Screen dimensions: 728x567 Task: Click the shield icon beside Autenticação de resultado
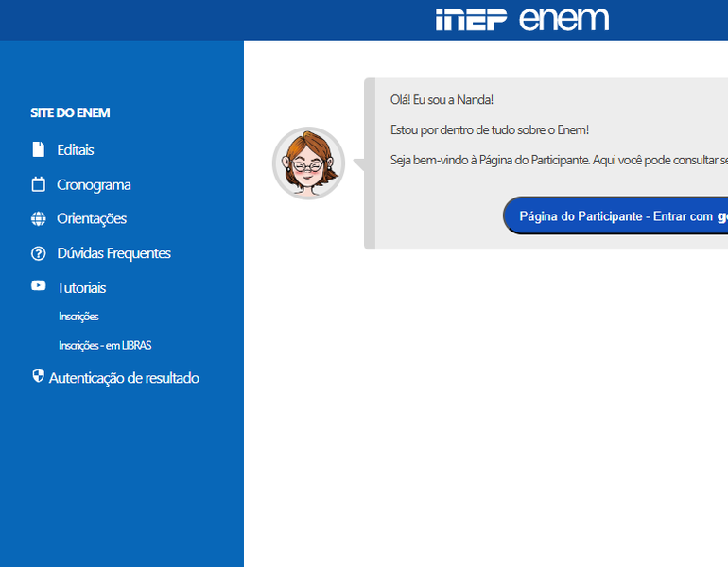pyautogui.click(x=38, y=376)
